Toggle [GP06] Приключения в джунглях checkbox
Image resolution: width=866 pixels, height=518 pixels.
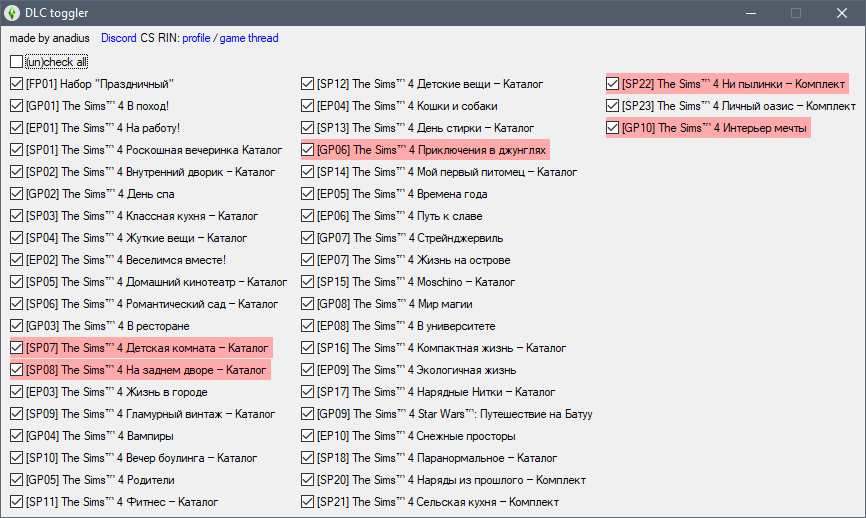click(x=308, y=150)
